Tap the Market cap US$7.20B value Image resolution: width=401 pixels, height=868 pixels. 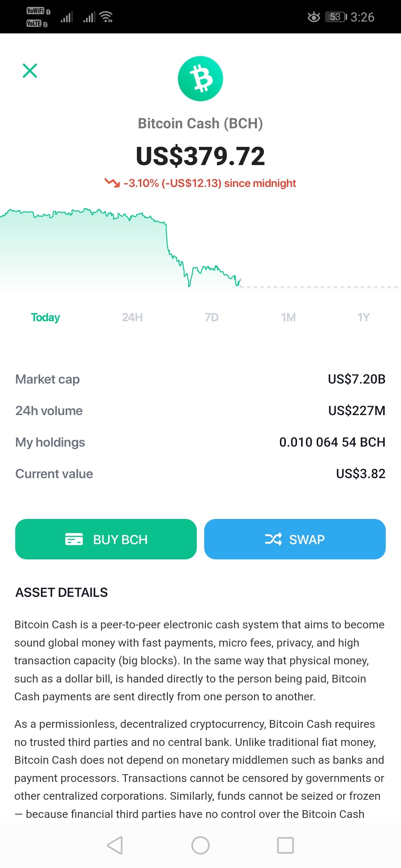point(357,379)
